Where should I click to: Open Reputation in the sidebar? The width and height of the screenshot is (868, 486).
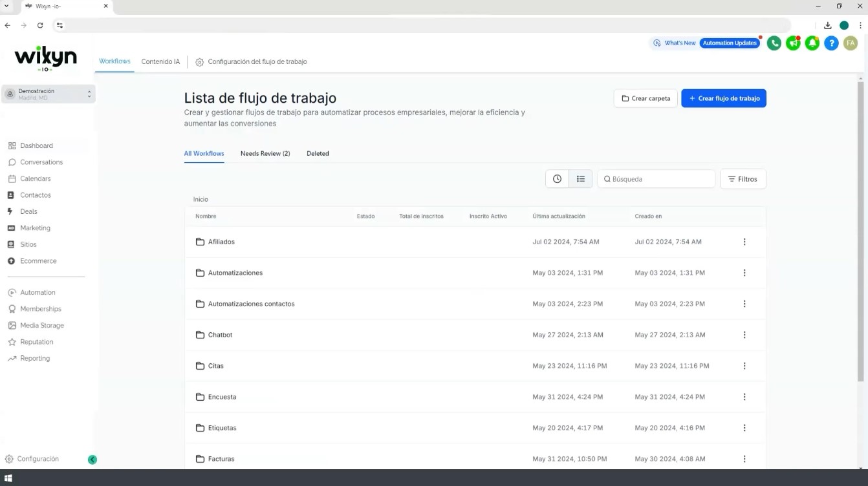pos(30,342)
